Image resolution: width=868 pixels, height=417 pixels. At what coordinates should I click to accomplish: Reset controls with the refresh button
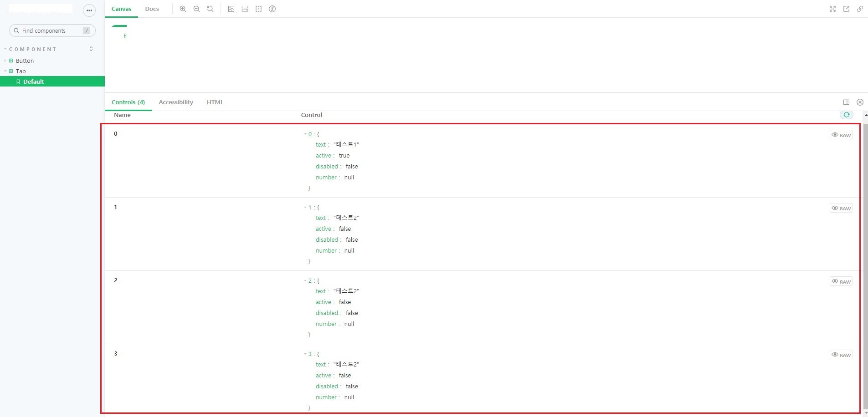846,115
